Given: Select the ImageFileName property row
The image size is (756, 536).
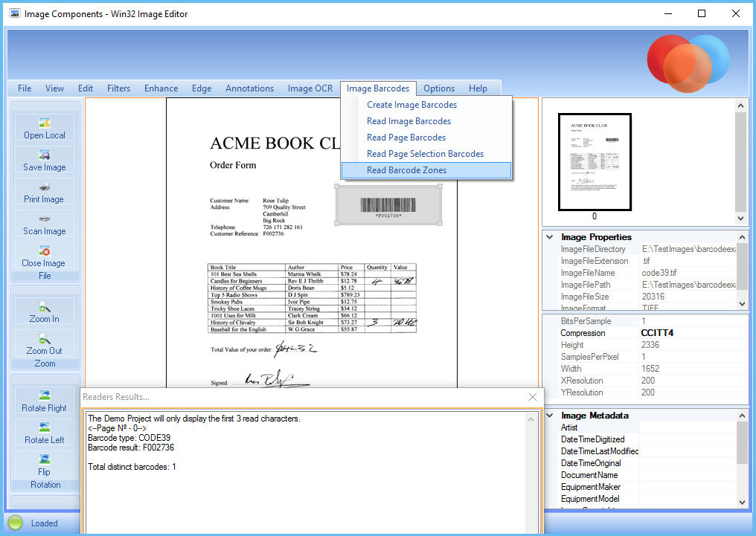Looking at the screenshot, I should coord(647,273).
